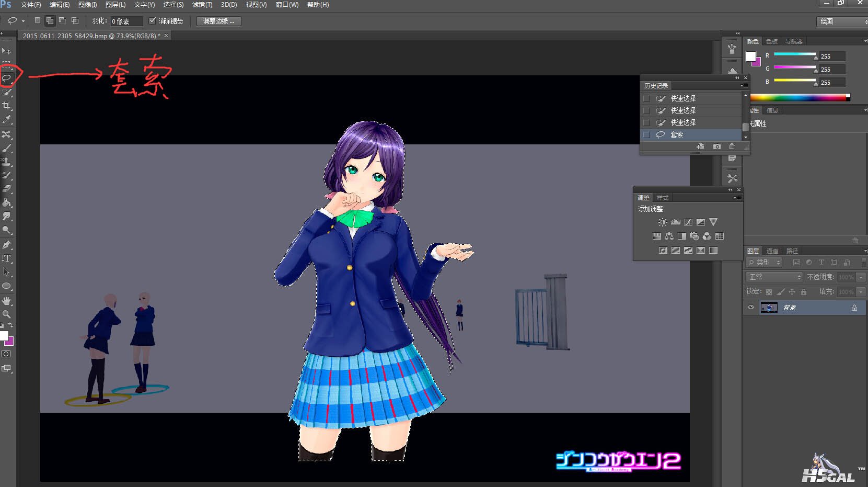The width and height of the screenshot is (868, 487).
Task: Click the R channel slider in Color panel
Action: point(795,54)
